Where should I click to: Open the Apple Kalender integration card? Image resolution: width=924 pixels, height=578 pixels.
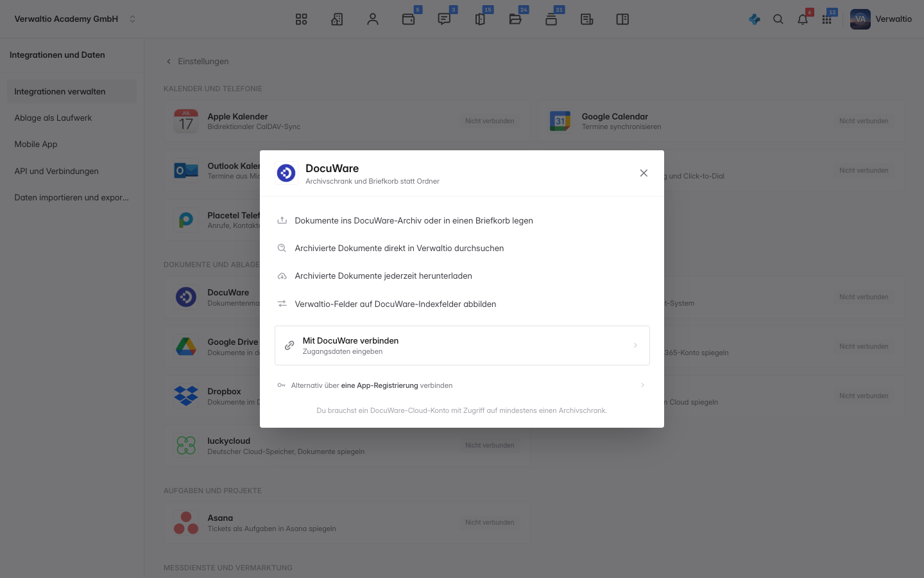click(x=347, y=121)
